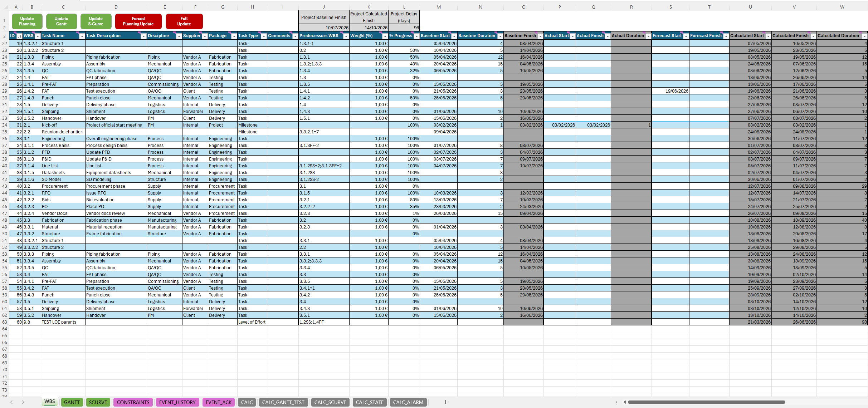Open the Package filter dropdown
Image resolution: width=868 pixels, height=408 pixels.
click(x=234, y=36)
